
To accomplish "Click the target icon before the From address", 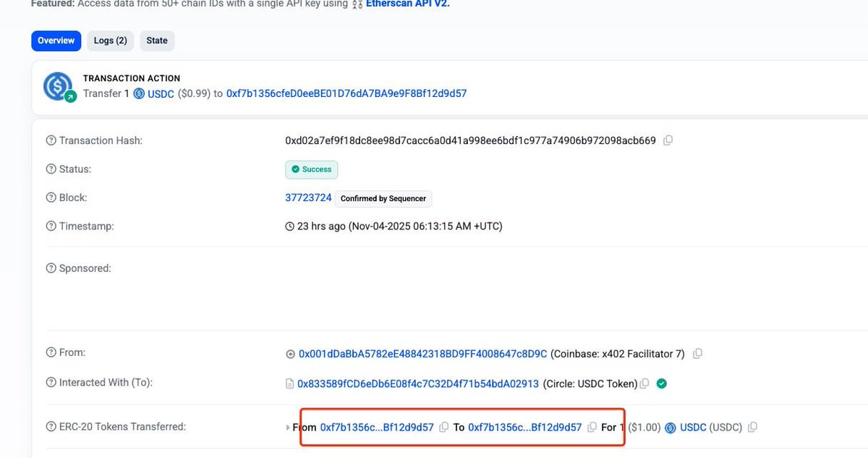I will pyautogui.click(x=289, y=353).
